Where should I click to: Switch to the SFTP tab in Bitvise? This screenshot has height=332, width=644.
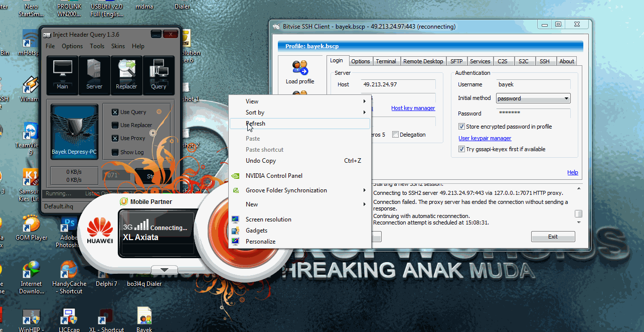[456, 61]
